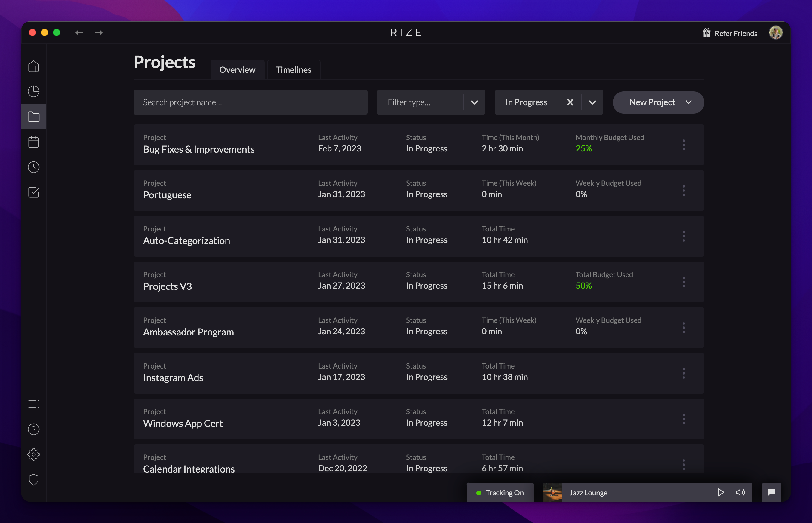Open the chat message icon
Screen dimensions: 812x523
pos(772,492)
